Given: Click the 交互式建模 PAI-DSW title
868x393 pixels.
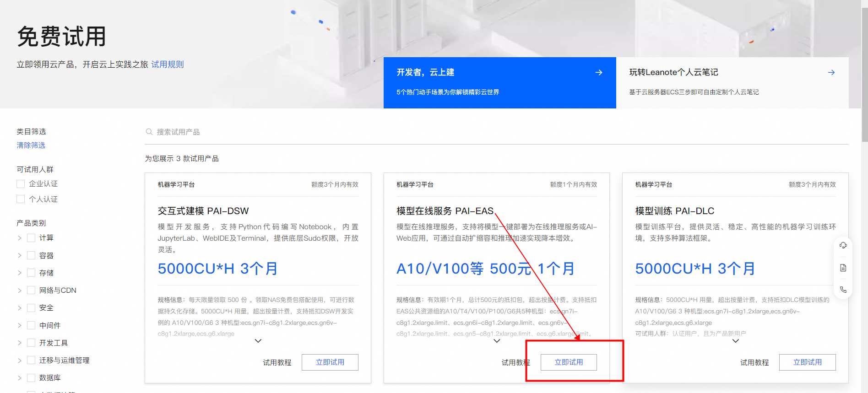Looking at the screenshot, I should tap(203, 211).
